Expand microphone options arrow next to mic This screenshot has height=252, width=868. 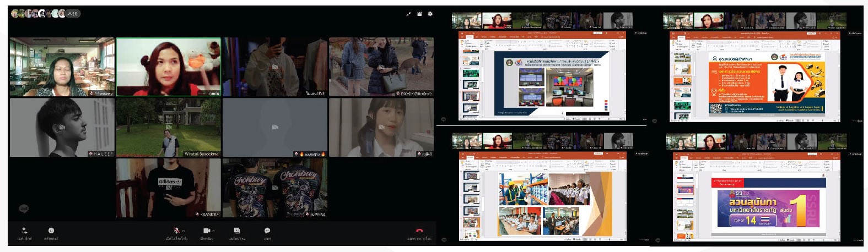click(x=183, y=231)
